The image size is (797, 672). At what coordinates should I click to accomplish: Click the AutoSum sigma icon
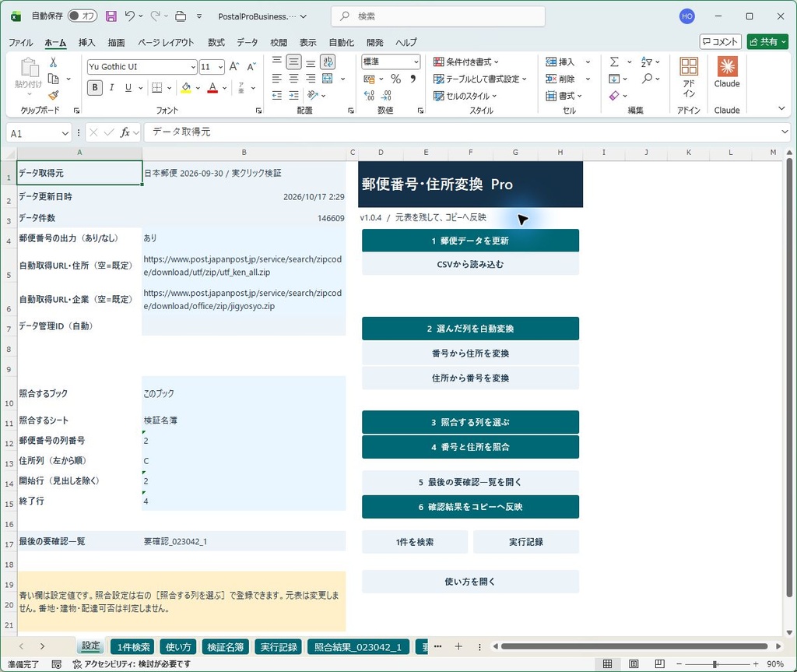(615, 62)
